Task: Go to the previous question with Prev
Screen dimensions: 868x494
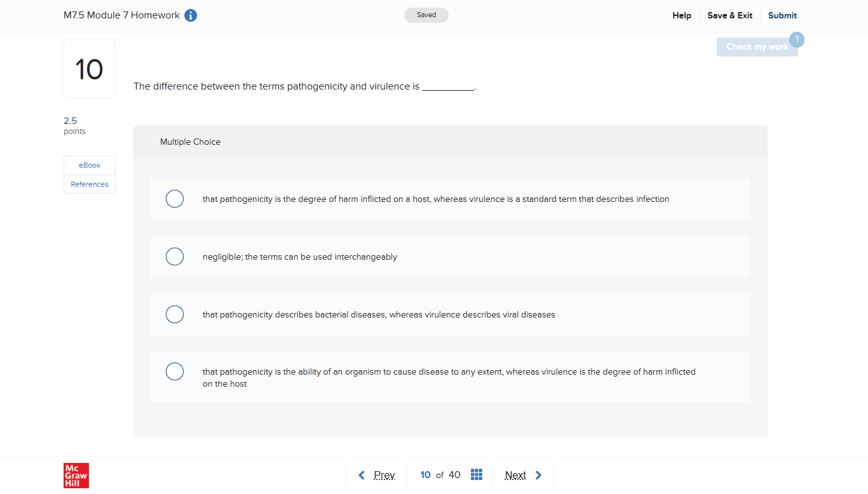Action: click(x=384, y=474)
